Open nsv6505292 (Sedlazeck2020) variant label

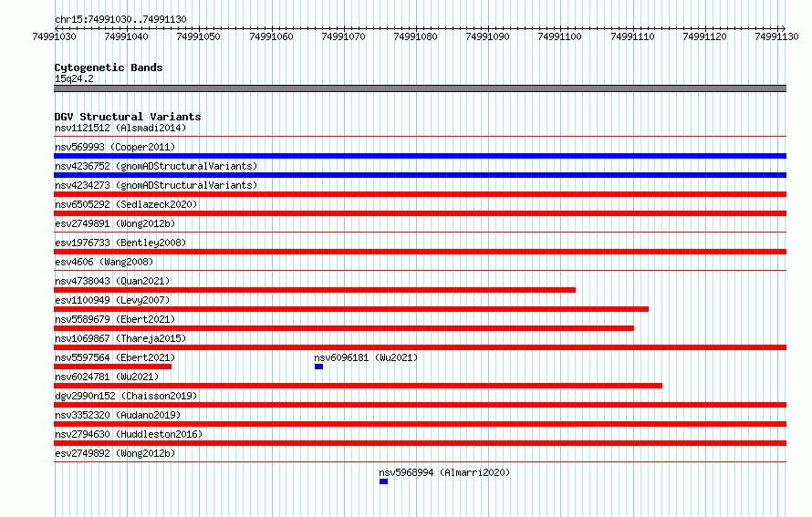click(x=126, y=204)
